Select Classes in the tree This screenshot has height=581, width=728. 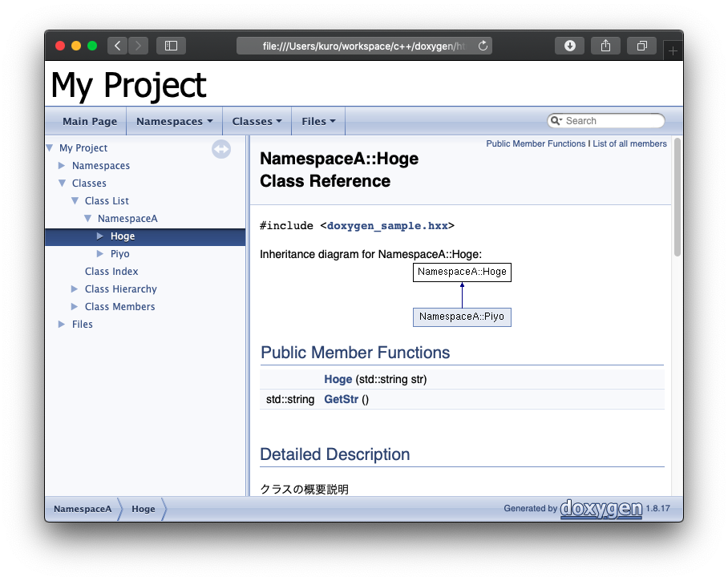(x=89, y=183)
